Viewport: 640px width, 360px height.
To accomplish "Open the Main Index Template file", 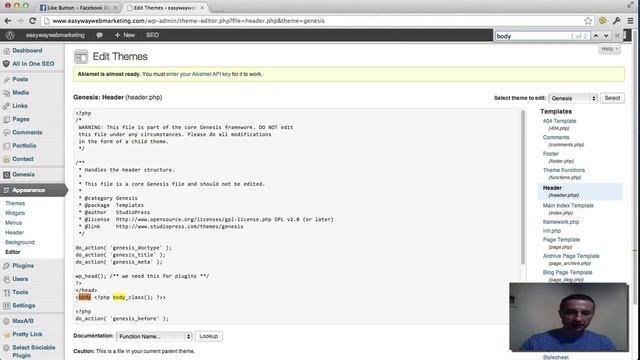I will tap(568, 206).
